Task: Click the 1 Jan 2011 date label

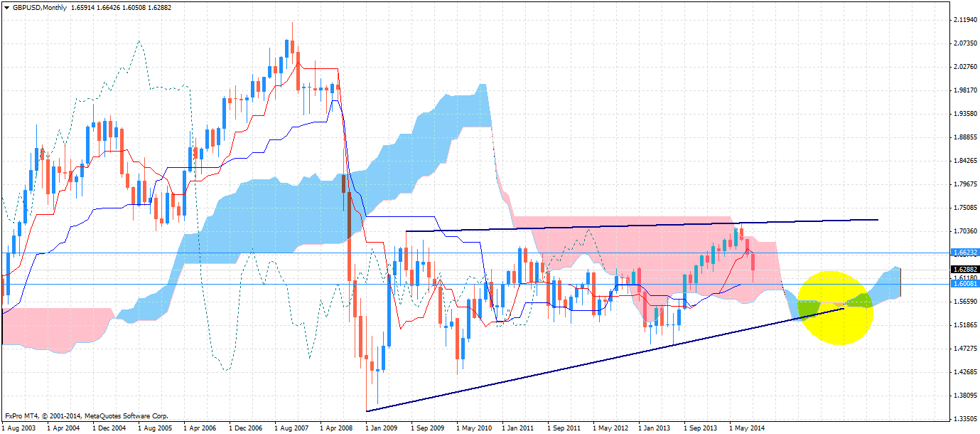Action: tap(519, 429)
